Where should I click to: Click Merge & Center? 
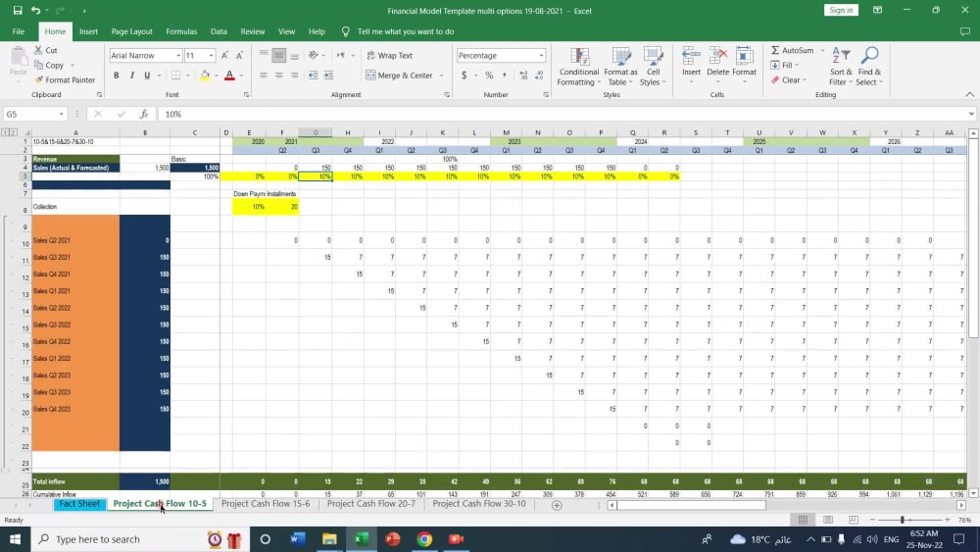pyautogui.click(x=400, y=75)
